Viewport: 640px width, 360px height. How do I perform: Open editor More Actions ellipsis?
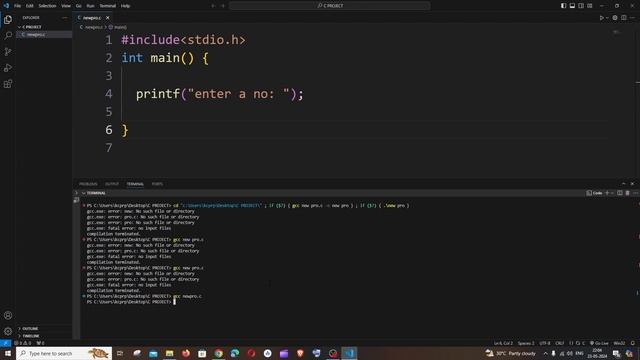pyautogui.click(x=632, y=18)
